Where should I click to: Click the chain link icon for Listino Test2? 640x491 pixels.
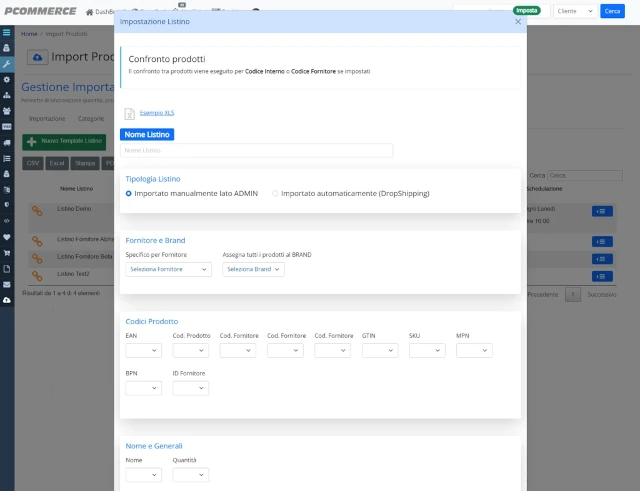pos(37,276)
